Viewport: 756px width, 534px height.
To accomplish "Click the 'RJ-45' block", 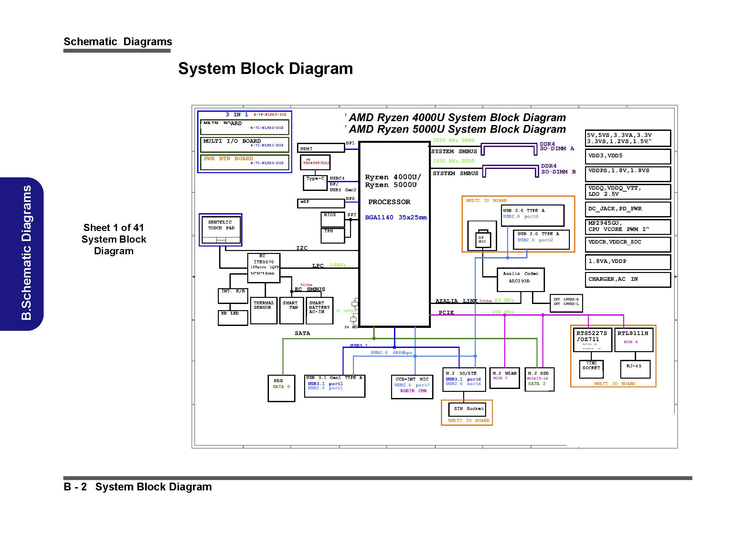I will 635,369.
